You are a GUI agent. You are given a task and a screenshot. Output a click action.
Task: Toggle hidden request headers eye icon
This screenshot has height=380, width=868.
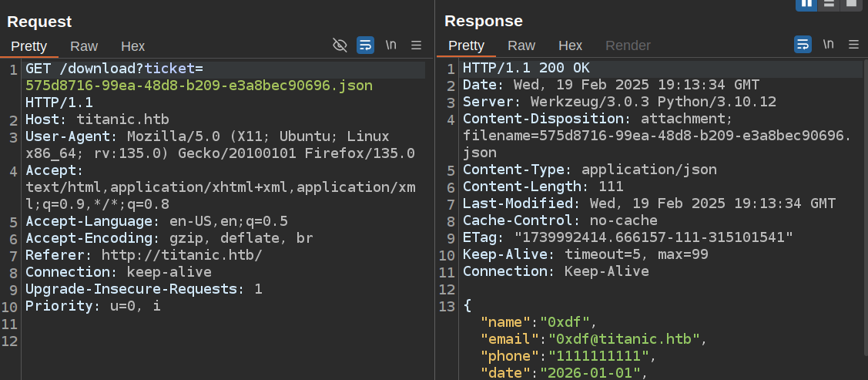340,45
